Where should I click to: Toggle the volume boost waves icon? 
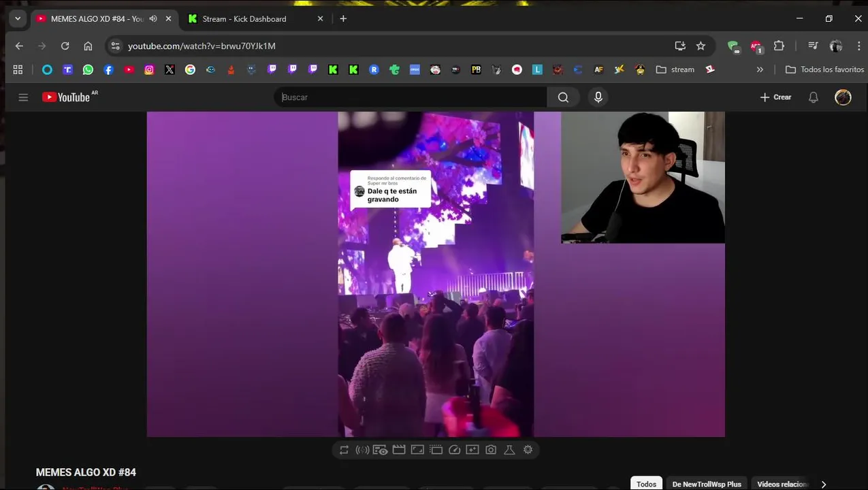362,450
